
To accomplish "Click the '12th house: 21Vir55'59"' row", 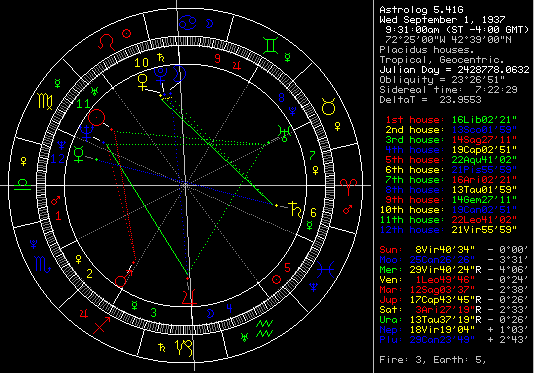I will 448,230.
